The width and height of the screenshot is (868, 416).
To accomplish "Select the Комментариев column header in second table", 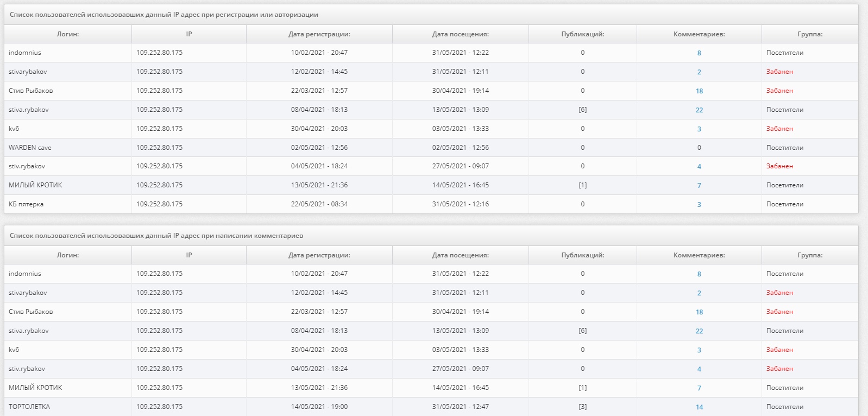I will (699, 255).
